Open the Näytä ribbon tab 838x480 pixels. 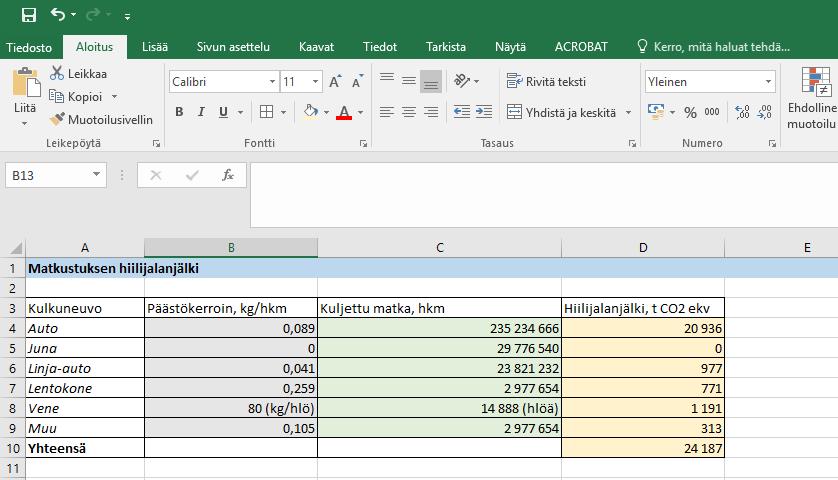(x=510, y=47)
